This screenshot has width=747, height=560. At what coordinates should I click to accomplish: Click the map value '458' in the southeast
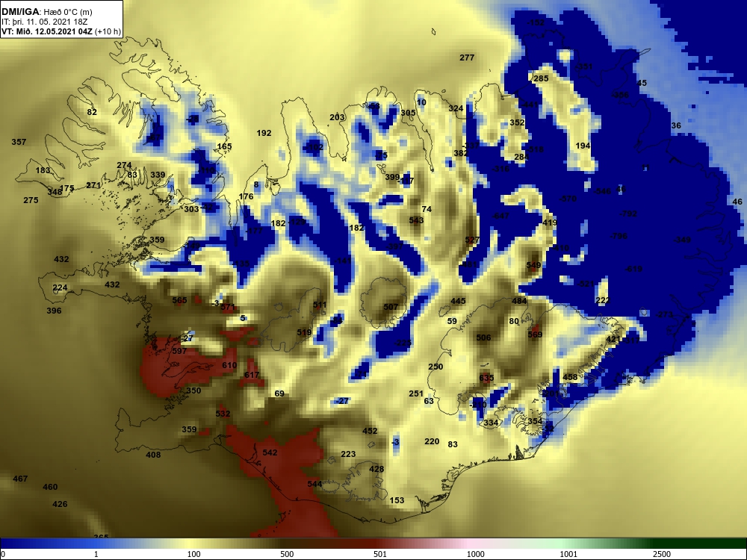click(570, 377)
